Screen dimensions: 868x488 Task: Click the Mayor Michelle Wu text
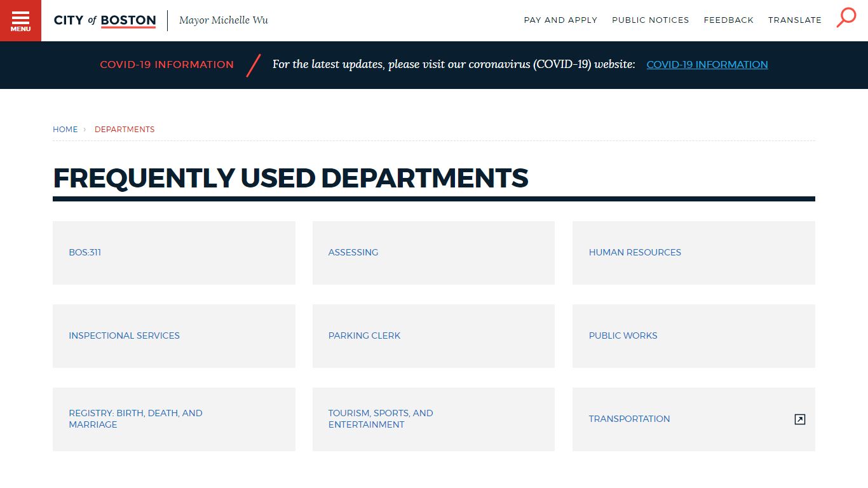coord(224,20)
